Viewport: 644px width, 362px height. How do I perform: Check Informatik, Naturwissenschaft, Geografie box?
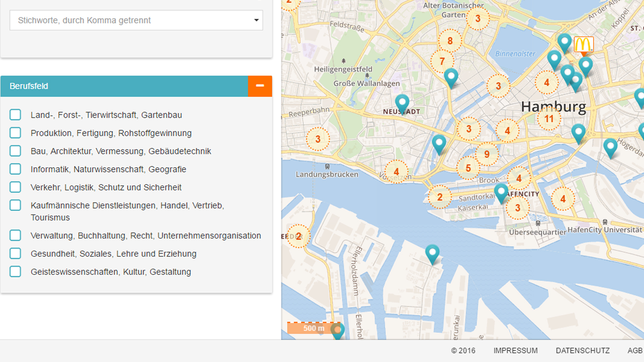pyautogui.click(x=15, y=169)
